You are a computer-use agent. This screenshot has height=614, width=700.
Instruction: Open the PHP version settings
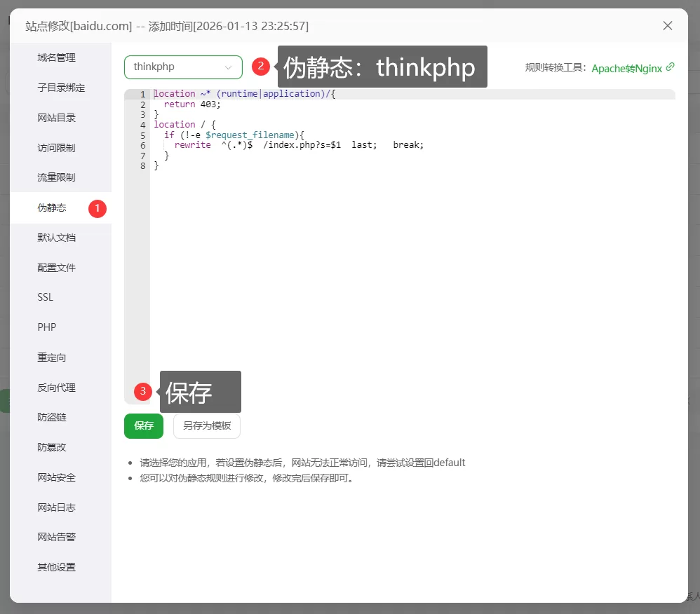[x=46, y=327]
